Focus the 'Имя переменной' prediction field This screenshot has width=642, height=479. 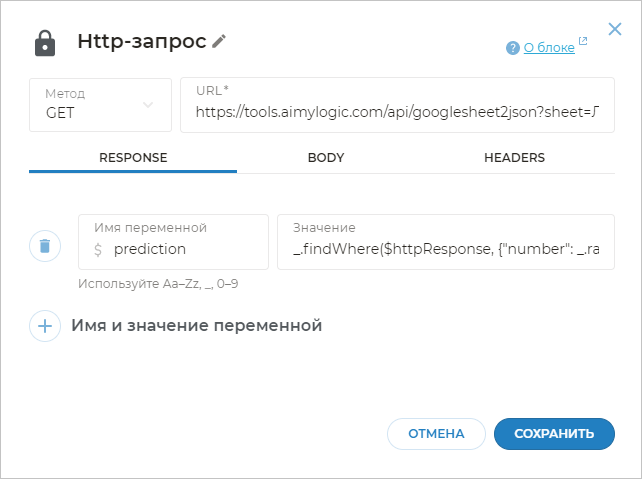[x=180, y=249]
